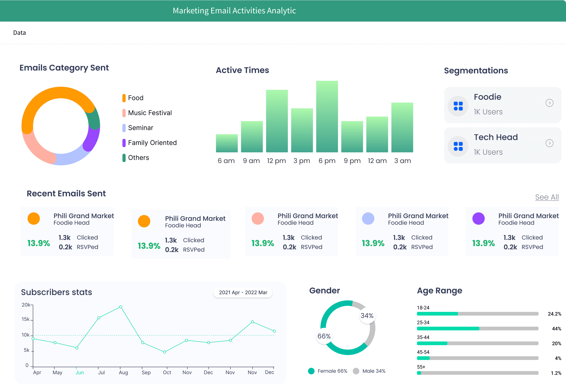Click the pink circle email card icon

258,218
